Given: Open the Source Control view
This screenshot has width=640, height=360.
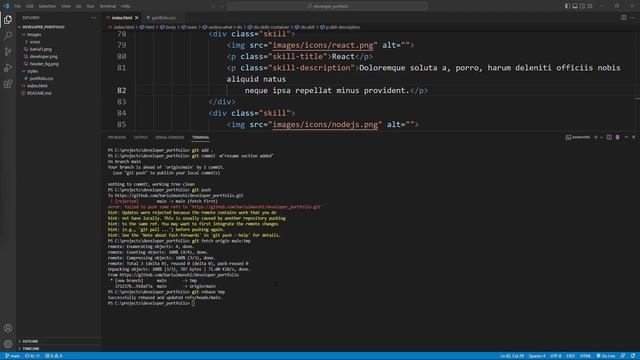Looking at the screenshot, I should pos(8,51).
